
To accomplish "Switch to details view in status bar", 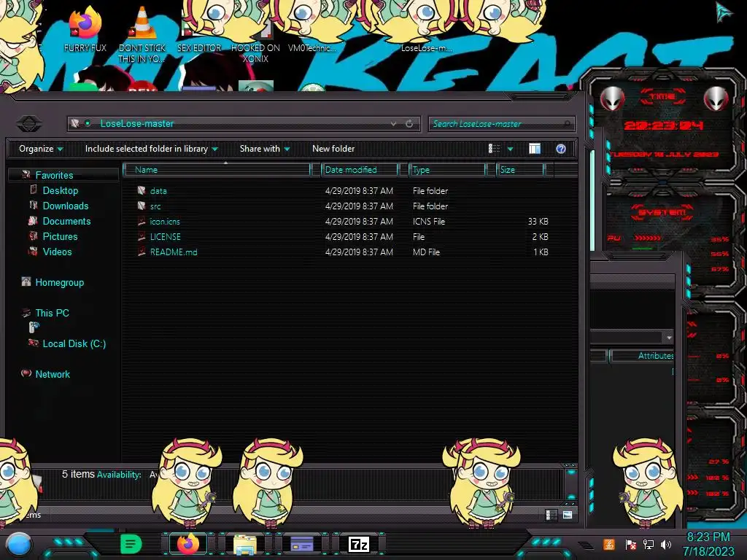I will coord(551,515).
